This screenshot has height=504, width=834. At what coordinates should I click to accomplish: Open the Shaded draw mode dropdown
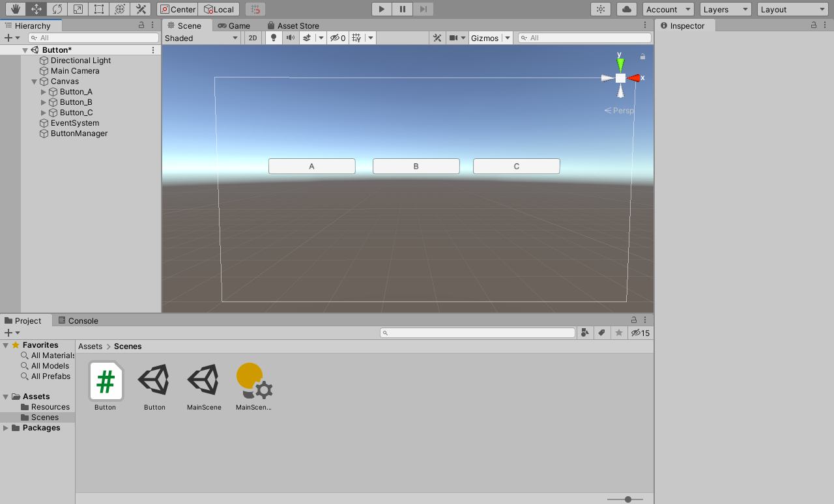click(201, 38)
